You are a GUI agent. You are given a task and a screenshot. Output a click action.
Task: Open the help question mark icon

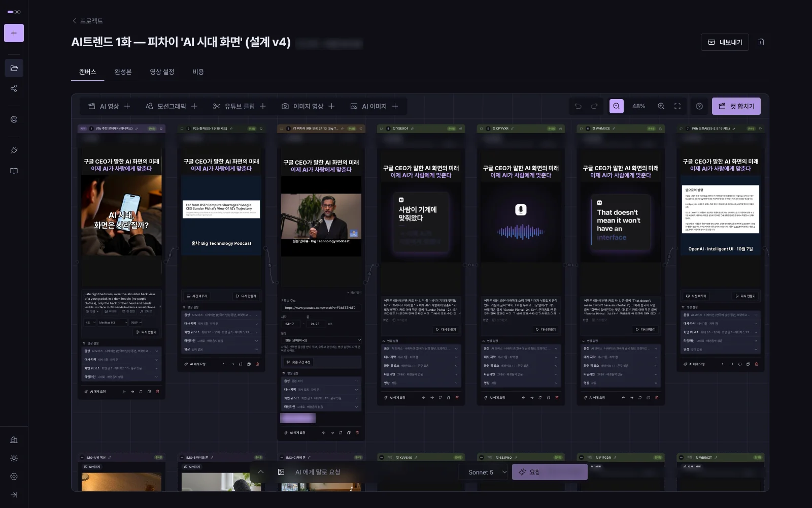[699, 106]
